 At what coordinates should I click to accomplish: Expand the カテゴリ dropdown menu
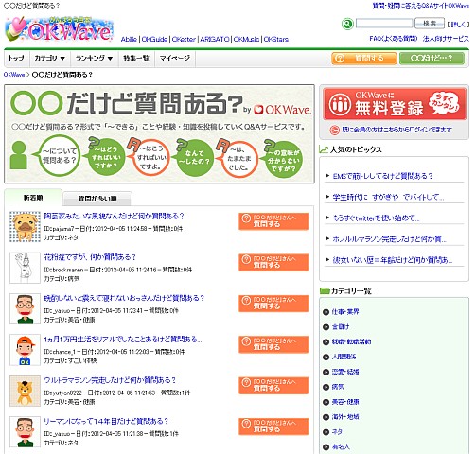click(50, 59)
